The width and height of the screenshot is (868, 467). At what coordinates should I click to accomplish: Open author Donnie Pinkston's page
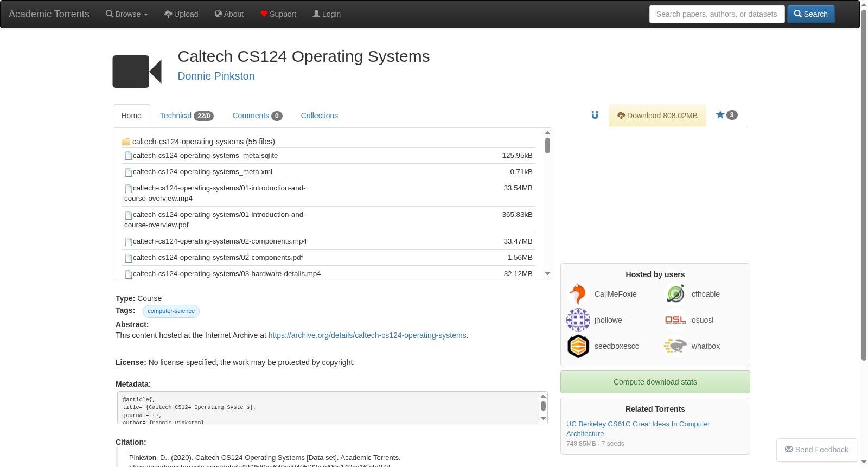(216, 76)
